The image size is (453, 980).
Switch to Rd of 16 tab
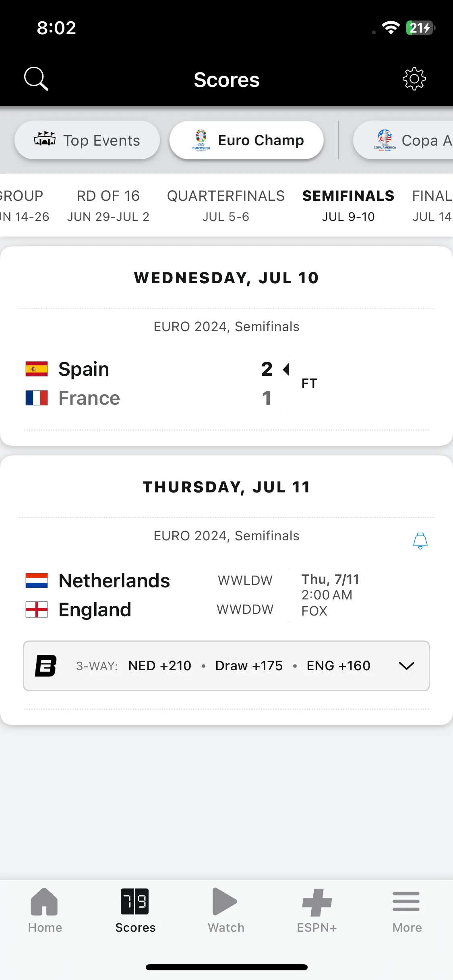tap(108, 206)
